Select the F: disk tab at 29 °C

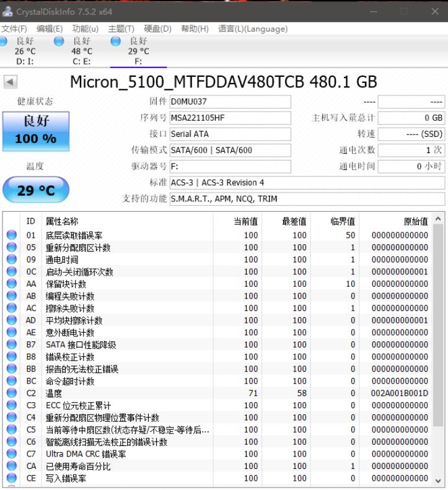coord(139,51)
